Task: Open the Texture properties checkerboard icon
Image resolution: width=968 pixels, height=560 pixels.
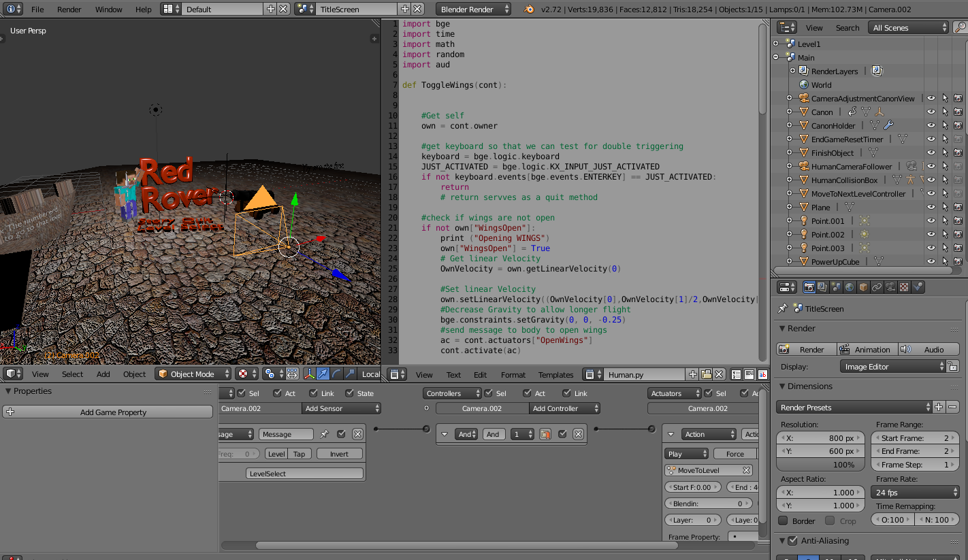Action: [x=904, y=287]
